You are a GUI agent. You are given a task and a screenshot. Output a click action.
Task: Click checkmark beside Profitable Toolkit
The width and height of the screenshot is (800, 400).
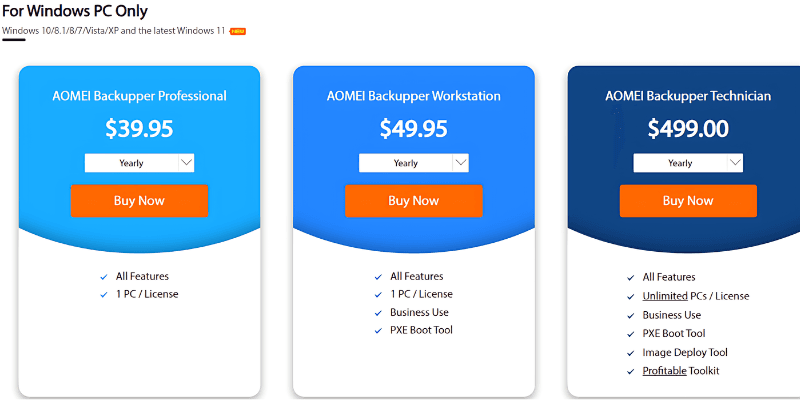[631, 371]
